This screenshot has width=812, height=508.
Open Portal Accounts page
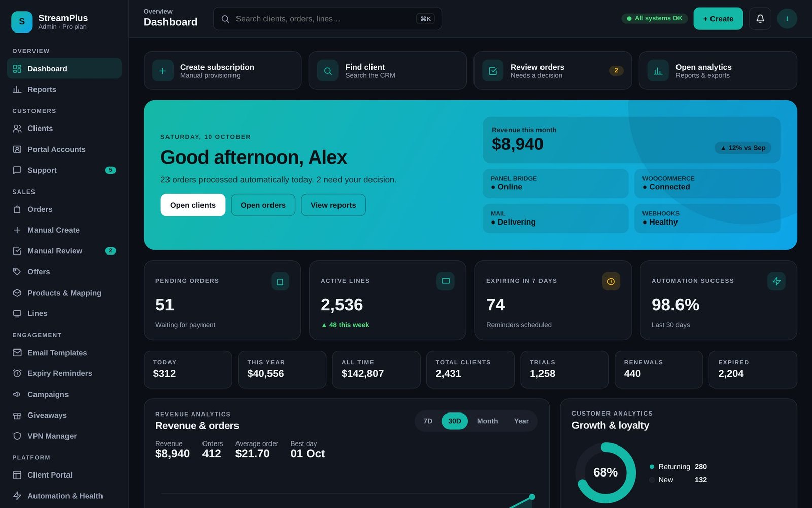(64, 149)
